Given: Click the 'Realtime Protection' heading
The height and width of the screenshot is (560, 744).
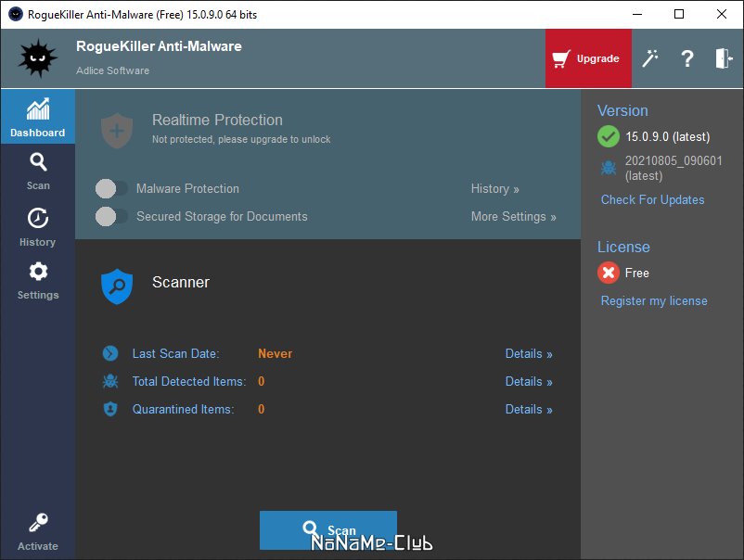Looking at the screenshot, I should pyautogui.click(x=217, y=120).
